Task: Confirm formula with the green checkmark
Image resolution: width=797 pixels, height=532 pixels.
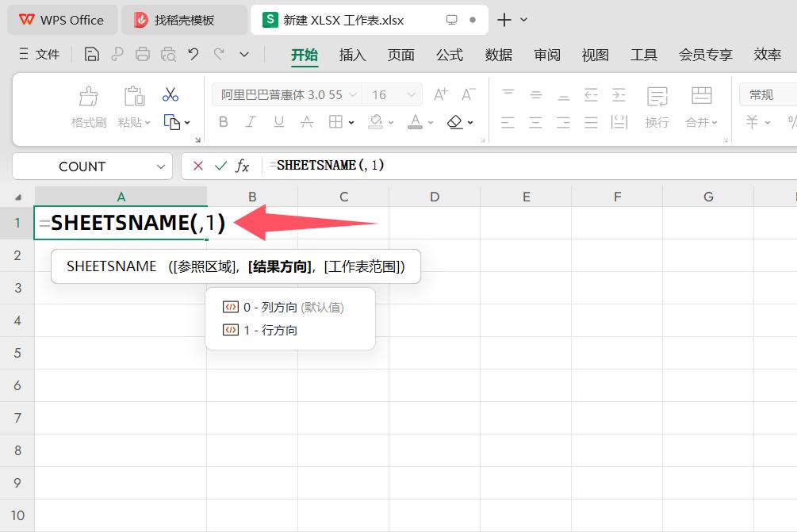Action: pos(220,166)
